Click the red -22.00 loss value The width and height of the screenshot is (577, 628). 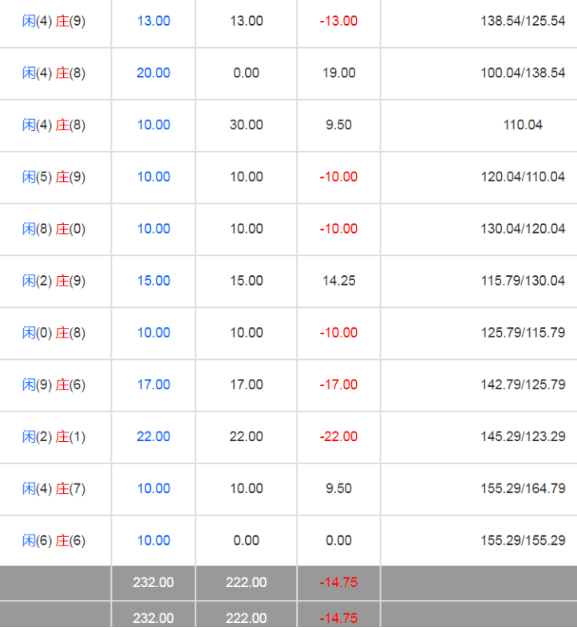(339, 437)
